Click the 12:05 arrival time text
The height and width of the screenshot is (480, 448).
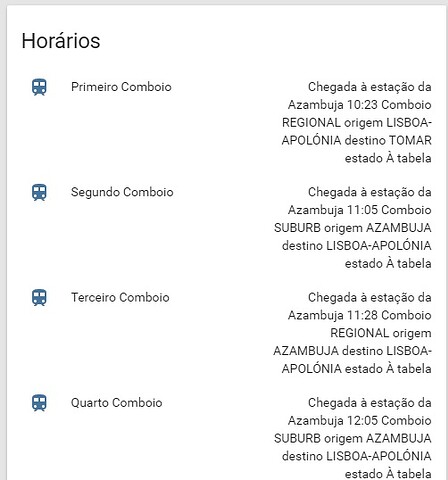tap(362, 421)
